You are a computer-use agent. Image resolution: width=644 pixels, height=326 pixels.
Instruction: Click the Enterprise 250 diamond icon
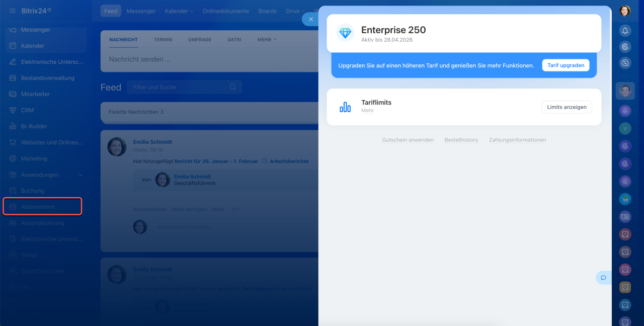coord(345,33)
